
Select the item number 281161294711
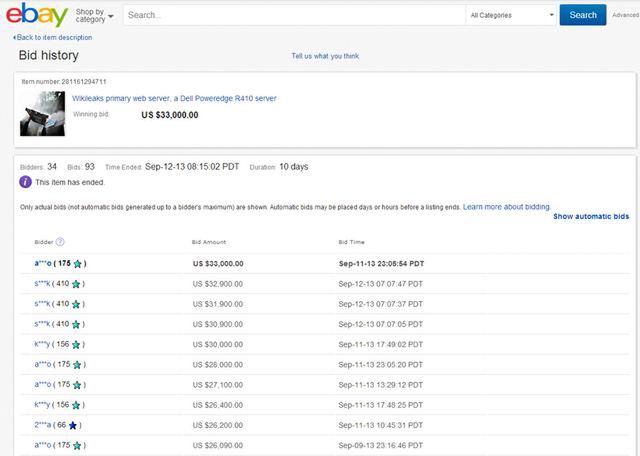point(84,82)
